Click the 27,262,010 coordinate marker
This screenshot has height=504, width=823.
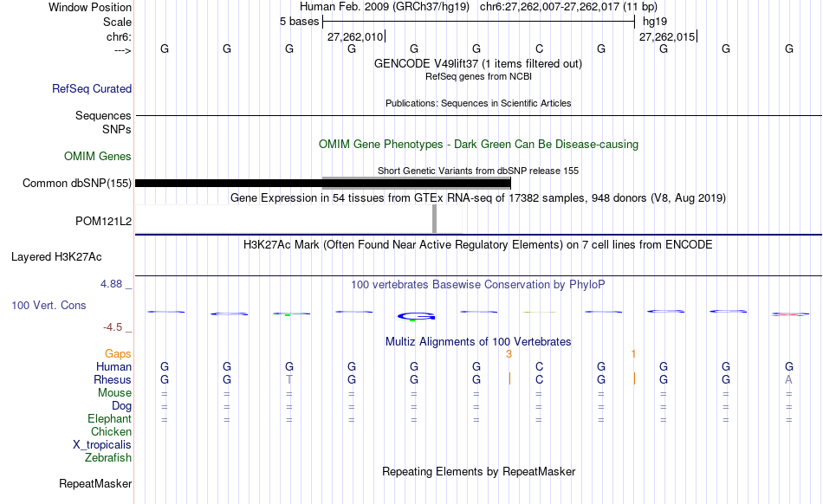(x=355, y=36)
